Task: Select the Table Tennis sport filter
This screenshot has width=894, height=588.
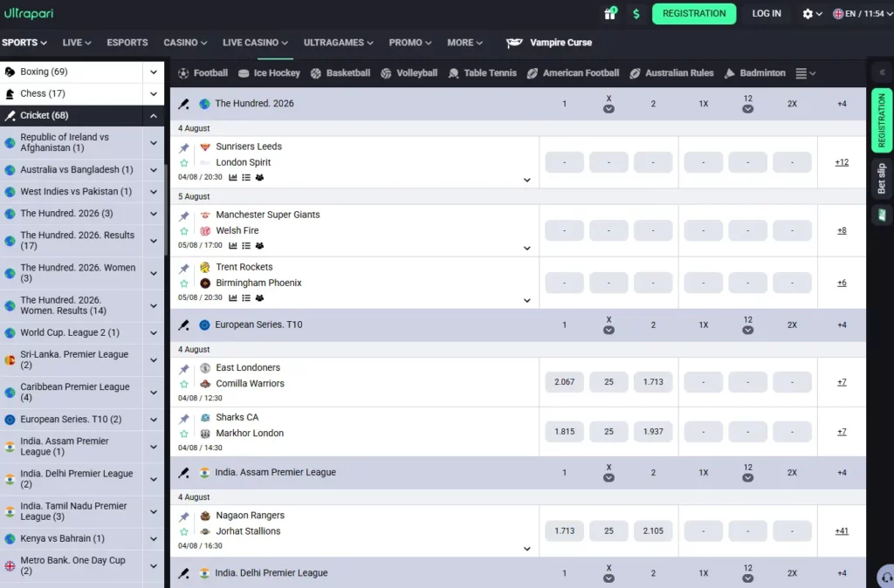Action: click(x=482, y=73)
